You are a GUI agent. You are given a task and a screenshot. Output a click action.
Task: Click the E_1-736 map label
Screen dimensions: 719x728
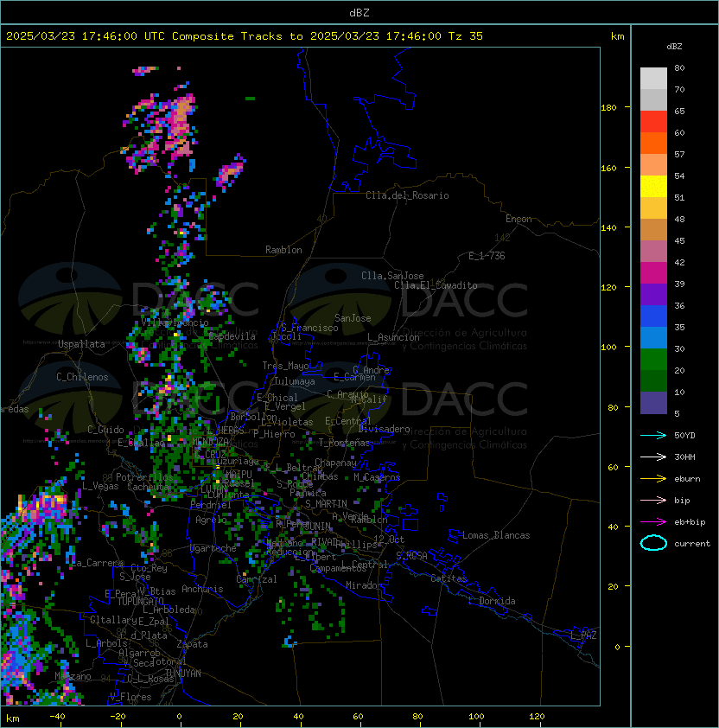click(487, 256)
